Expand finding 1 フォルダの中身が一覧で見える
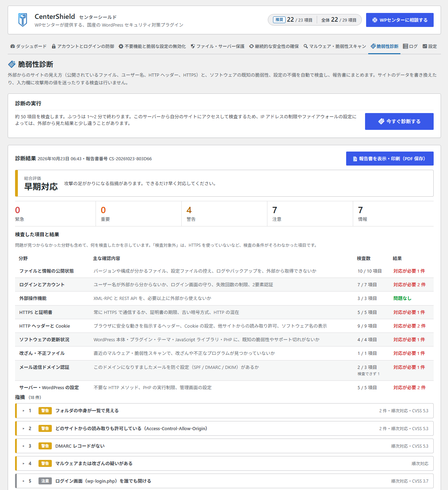This screenshot has height=490, width=448. pos(224,411)
